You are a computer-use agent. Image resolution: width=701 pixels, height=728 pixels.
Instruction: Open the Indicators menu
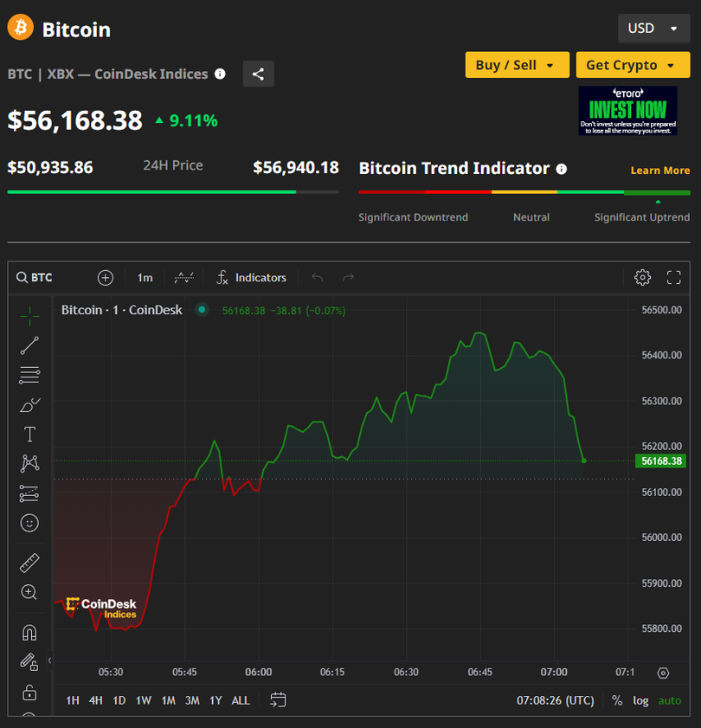251,277
